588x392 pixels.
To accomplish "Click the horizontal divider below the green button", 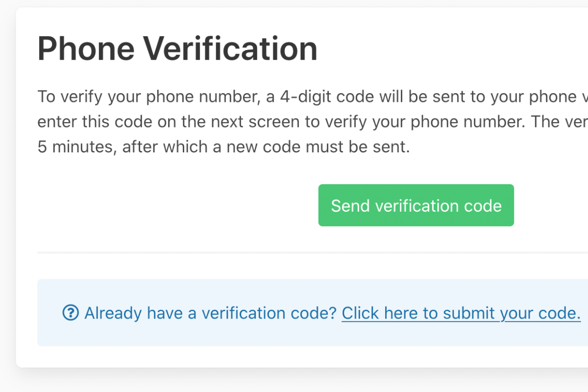I will 313,252.
